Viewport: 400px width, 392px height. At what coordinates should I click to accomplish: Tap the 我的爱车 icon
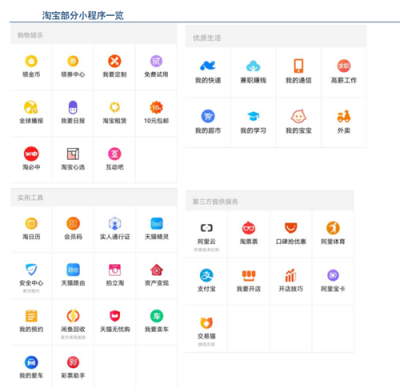[x=31, y=362]
